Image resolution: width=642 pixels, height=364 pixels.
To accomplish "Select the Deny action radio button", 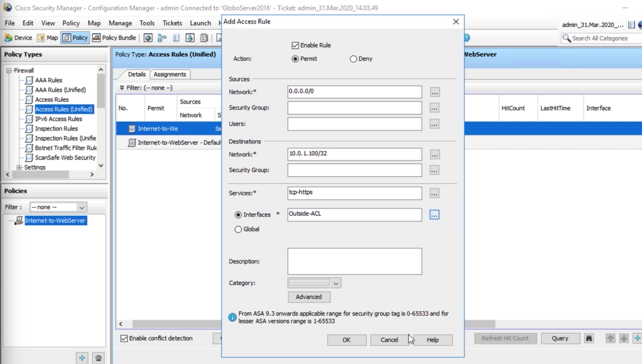I will point(353,59).
